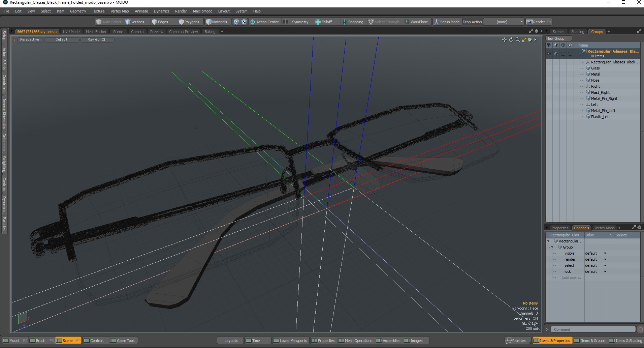The height and width of the screenshot is (348, 644).
Task: Click the viewport pan (move) icon
Action: (x=504, y=40)
